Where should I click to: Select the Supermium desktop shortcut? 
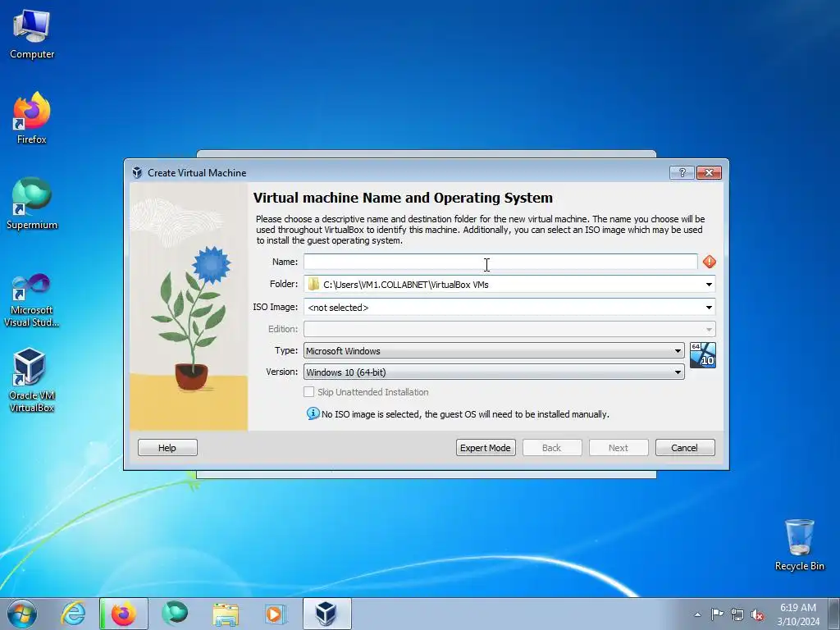coord(32,203)
